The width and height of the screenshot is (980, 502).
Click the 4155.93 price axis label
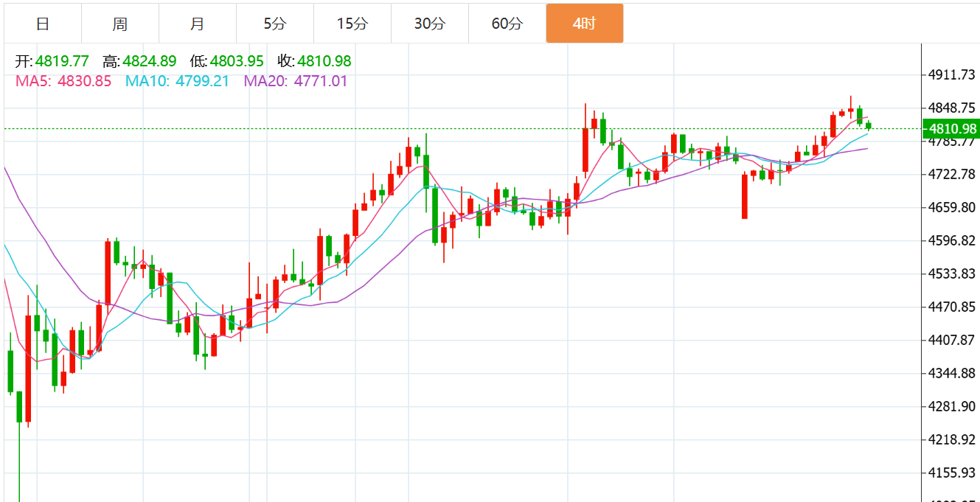[952, 473]
